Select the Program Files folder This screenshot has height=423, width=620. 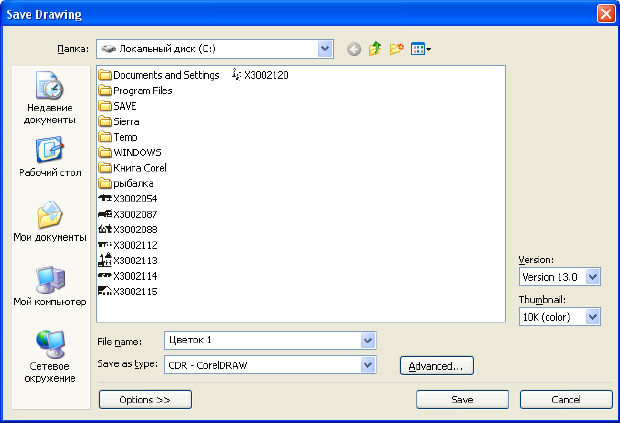(x=142, y=91)
